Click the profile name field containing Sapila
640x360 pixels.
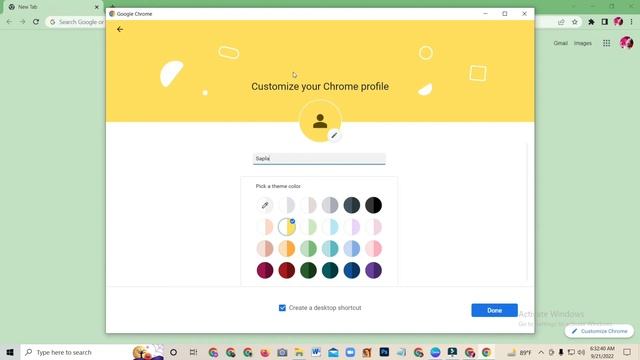(x=319, y=158)
